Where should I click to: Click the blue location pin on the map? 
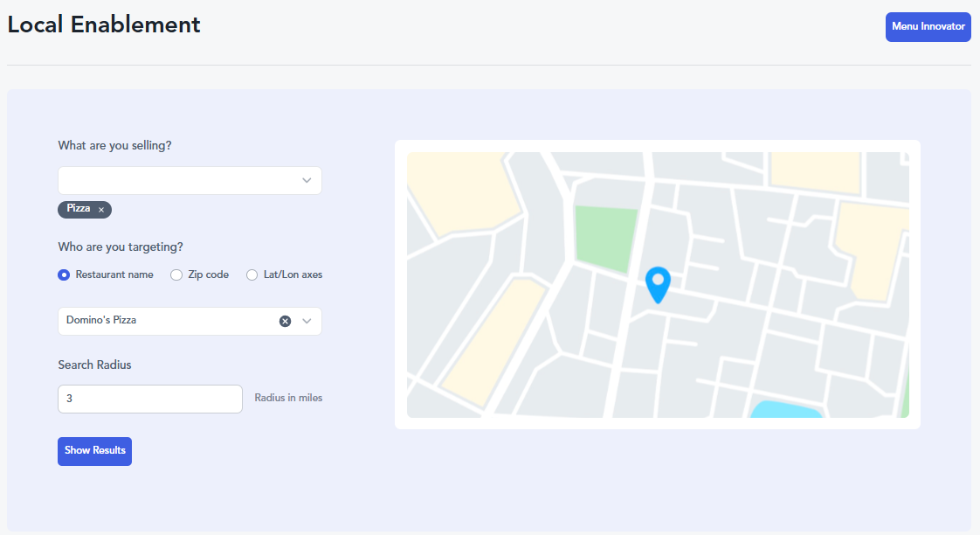657,283
